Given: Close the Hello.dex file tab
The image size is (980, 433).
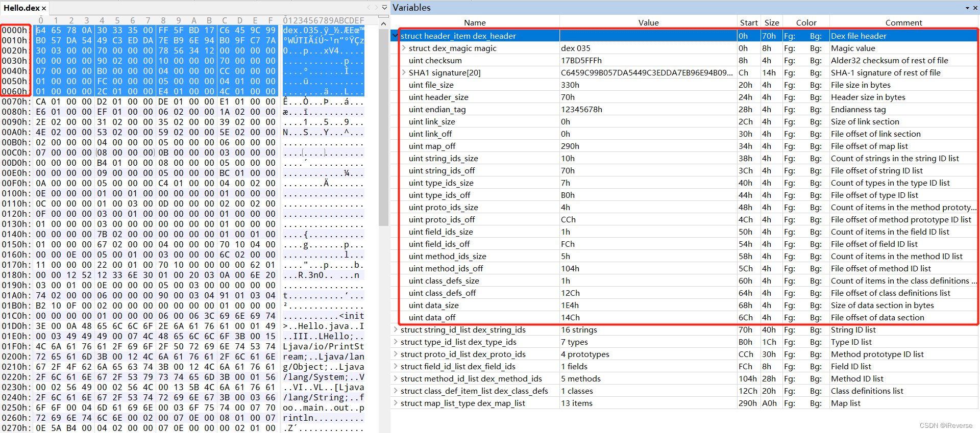Looking at the screenshot, I should 44,8.
